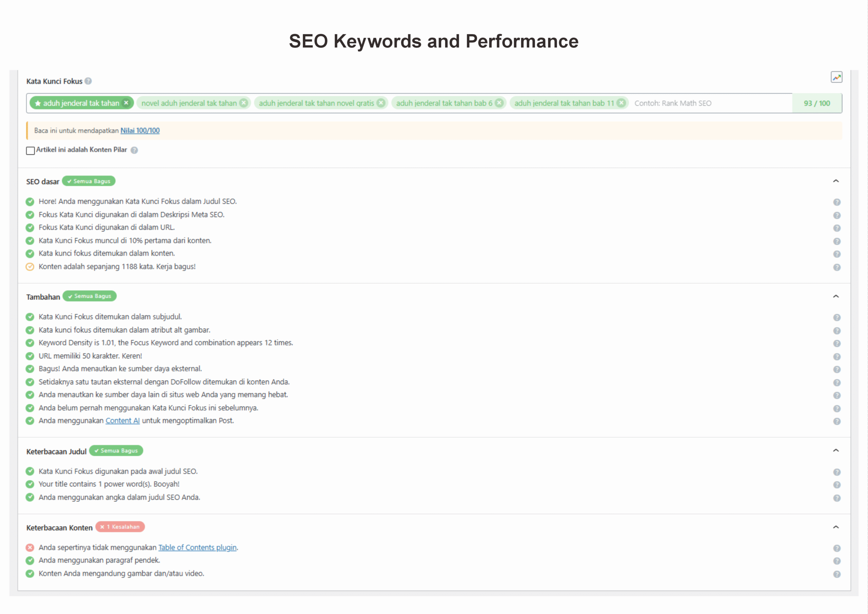This screenshot has width=868, height=614.
Task: Open help for the 1188 kata row
Action: (836, 267)
